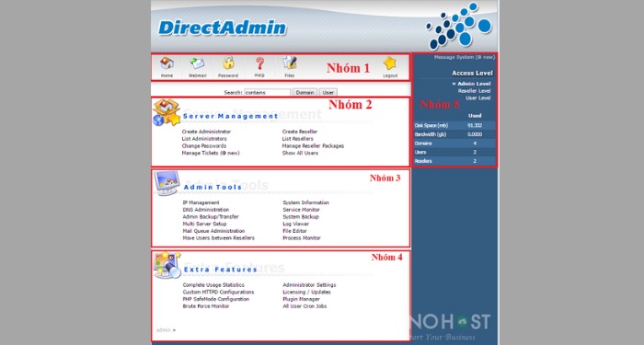Click the DirectAdmin logo
Viewport: 644px width, 345px height.
pyautogui.click(x=222, y=28)
